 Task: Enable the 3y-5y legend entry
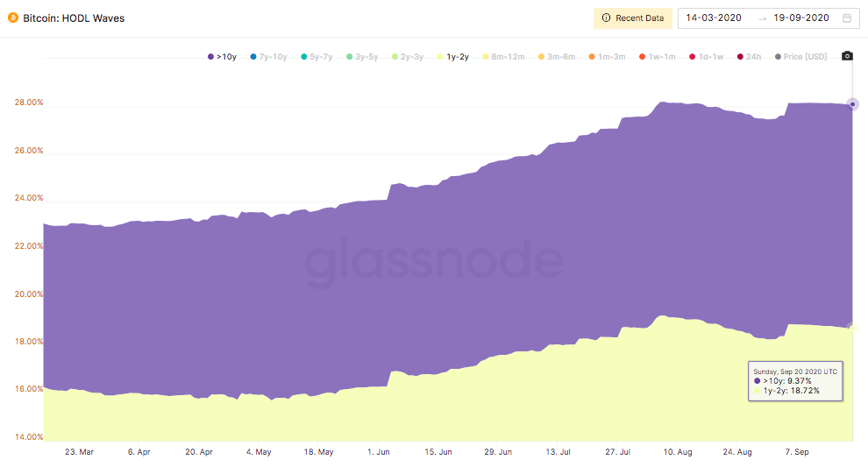(362, 56)
